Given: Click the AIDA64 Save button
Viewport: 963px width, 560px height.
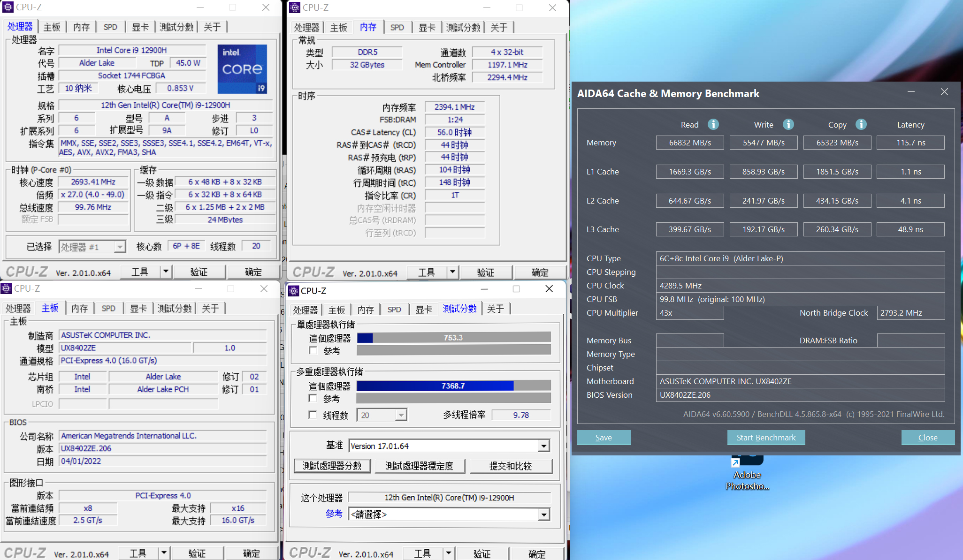Looking at the screenshot, I should (604, 437).
